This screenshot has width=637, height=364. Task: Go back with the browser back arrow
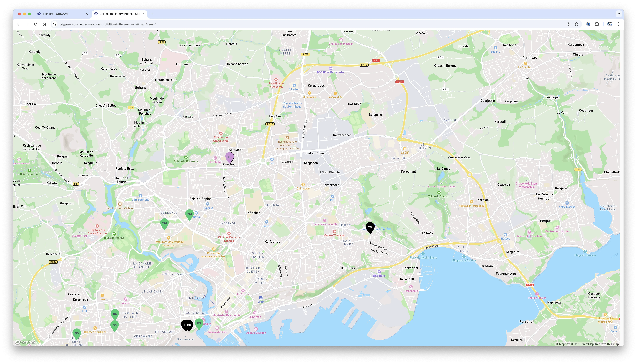pyautogui.click(x=18, y=24)
